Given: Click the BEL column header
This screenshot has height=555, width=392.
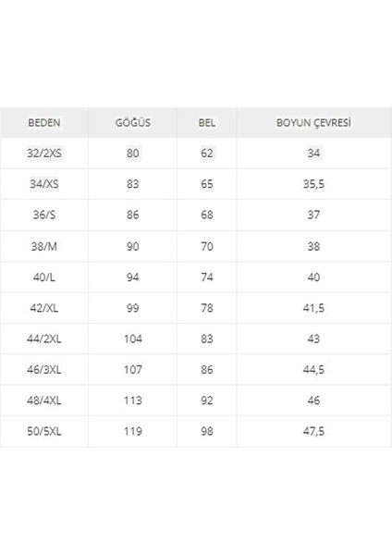Looking at the screenshot, I should pyautogui.click(x=206, y=123).
